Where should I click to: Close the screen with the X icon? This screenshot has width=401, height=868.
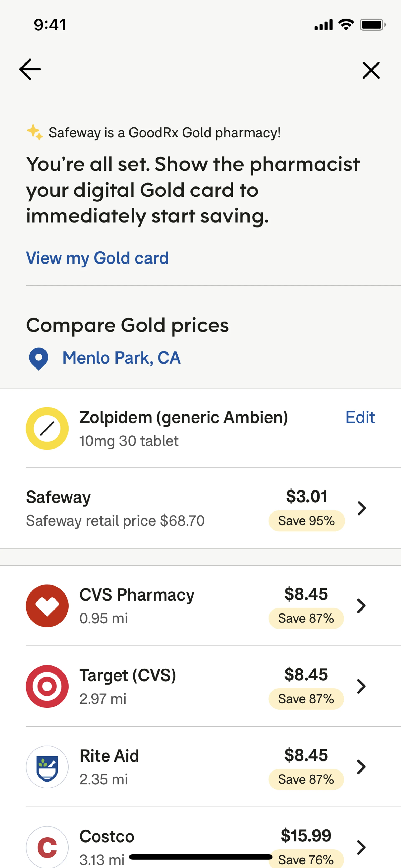(x=371, y=70)
